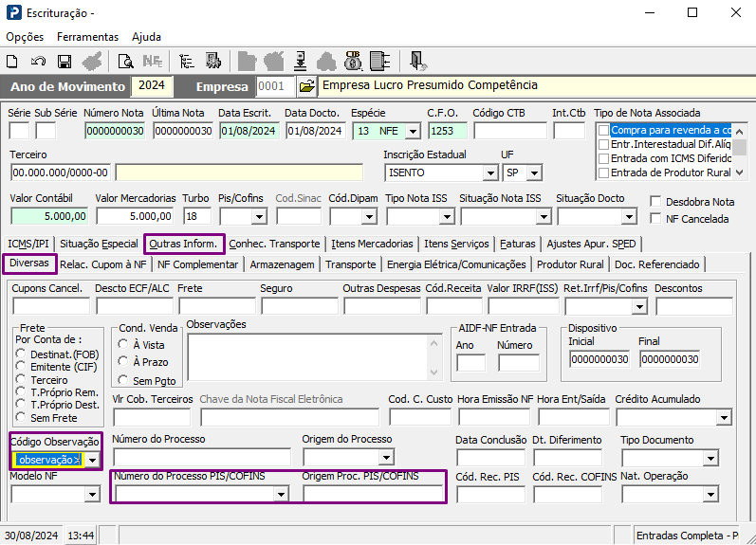
Task: Select the À Prazo radio button
Action: pyautogui.click(x=123, y=362)
